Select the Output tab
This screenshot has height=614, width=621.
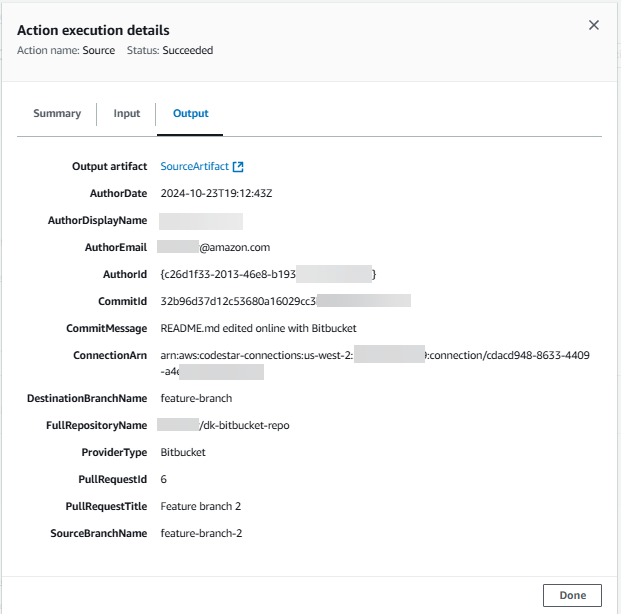pyautogui.click(x=190, y=114)
